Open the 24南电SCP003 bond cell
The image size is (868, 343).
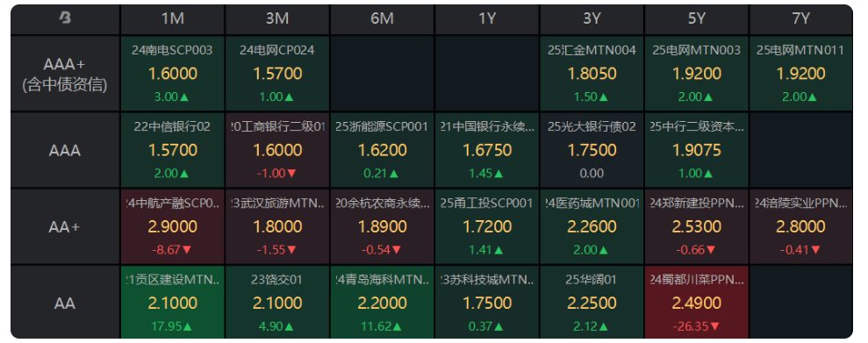coord(172,74)
